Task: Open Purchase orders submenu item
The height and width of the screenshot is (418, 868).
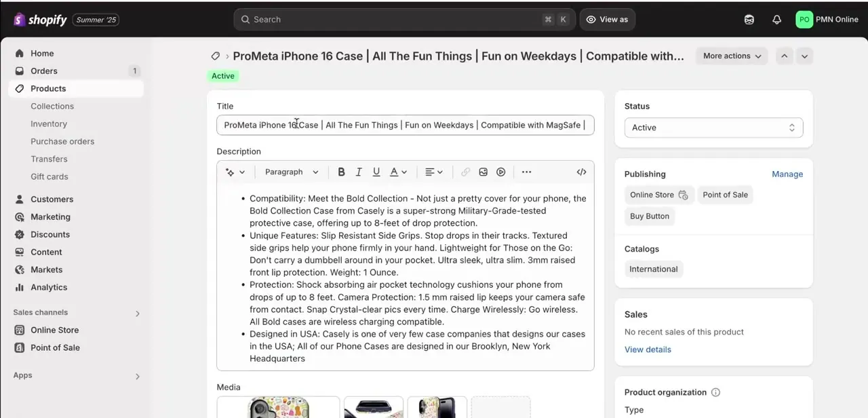Action: 62,142
